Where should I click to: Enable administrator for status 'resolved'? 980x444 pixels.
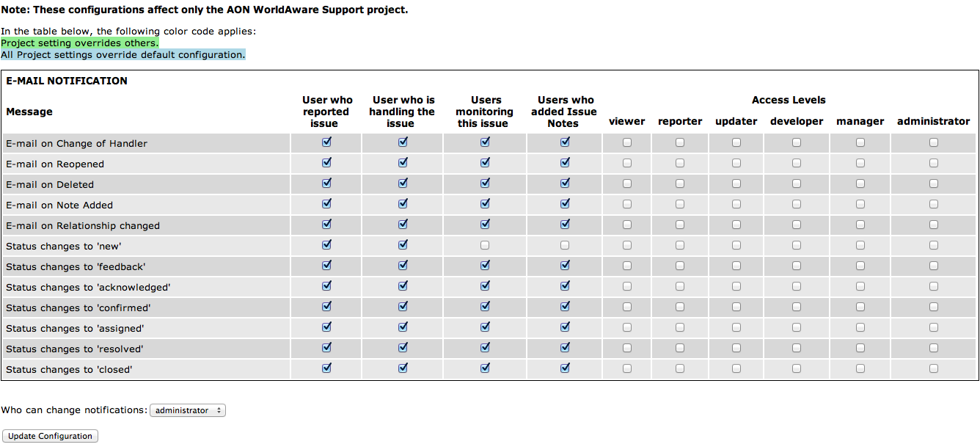934,349
